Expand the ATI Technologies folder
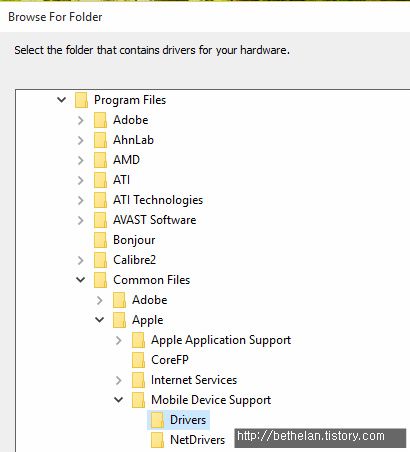This screenshot has height=452, width=410. click(x=81, y=200)
